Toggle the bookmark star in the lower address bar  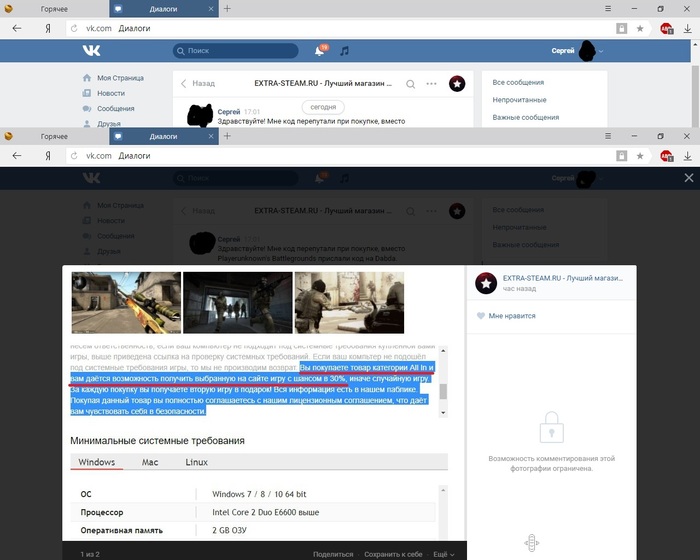[641, 156]
